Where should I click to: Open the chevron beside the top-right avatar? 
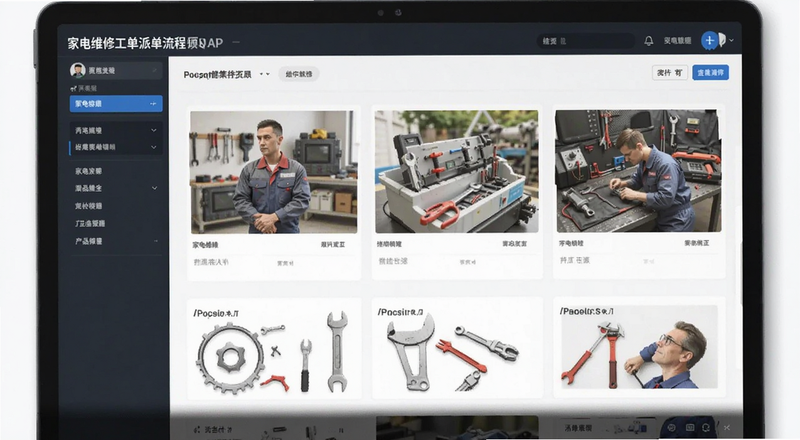(731, 40)
